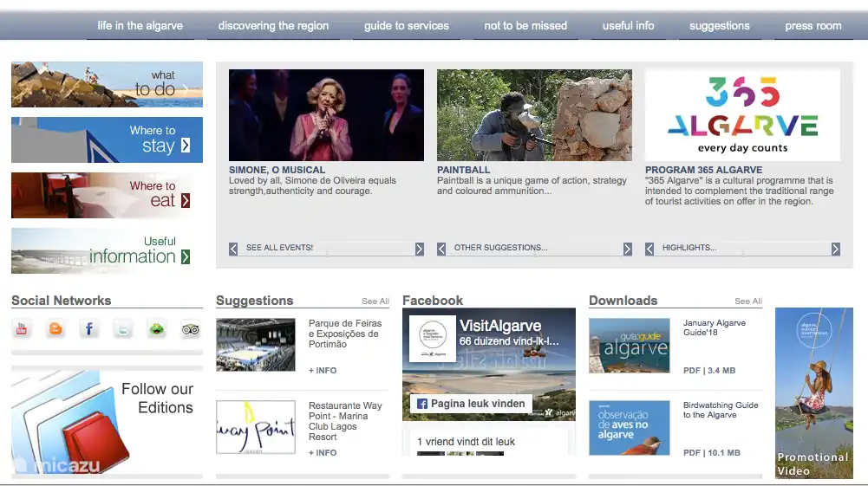868x486 pixels.
Task: Select the 'press room' menu item
Action: [x=813, y=26]
